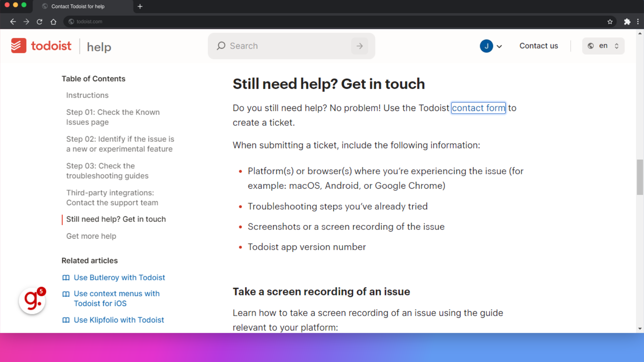
Task: Click the search input field
Action: 291,46
